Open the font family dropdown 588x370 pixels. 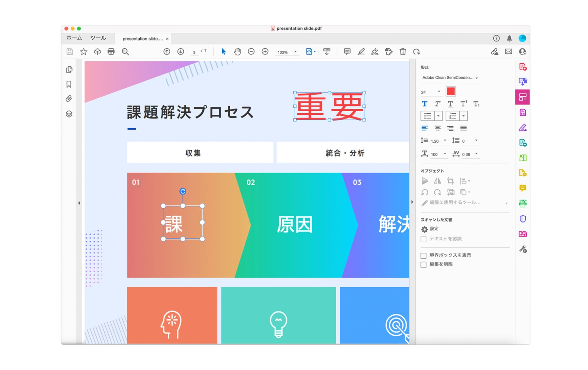tap(450, 78)
